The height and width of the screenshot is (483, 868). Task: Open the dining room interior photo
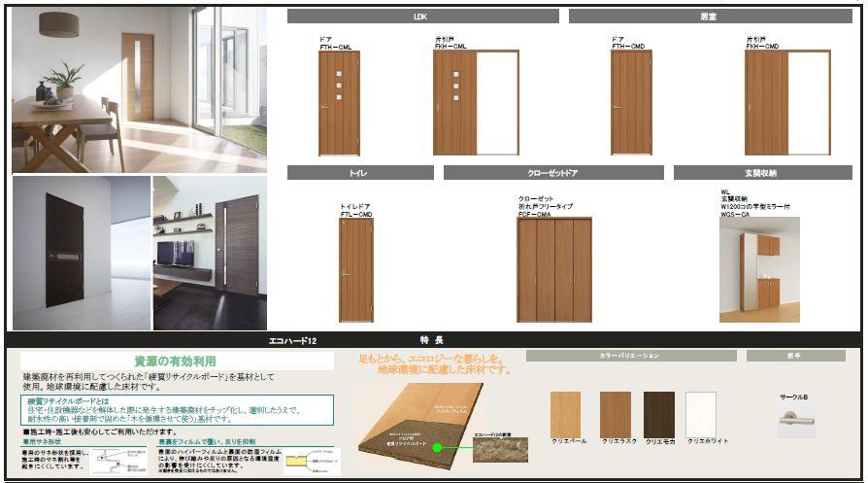tap(139, 89)
